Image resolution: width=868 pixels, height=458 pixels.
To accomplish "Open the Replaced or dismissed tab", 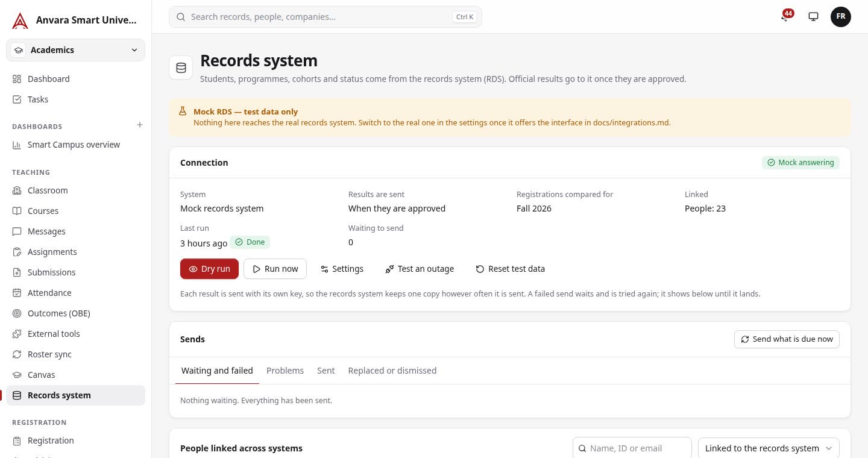I will [x=392, y=371].
